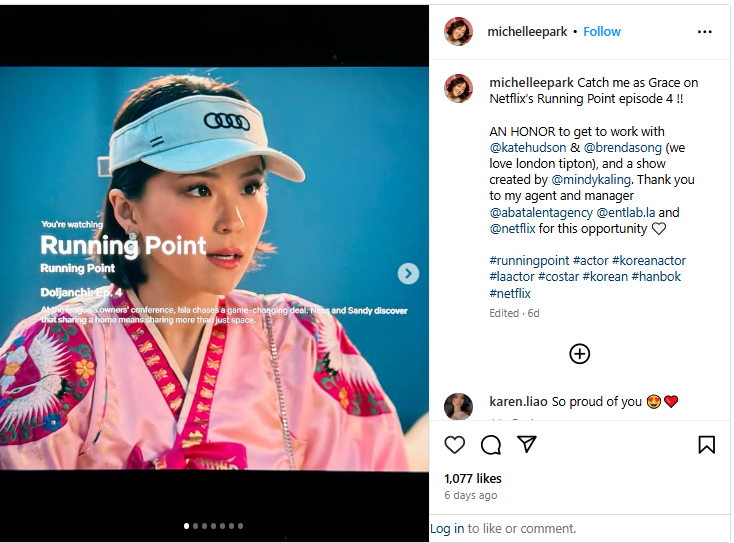The height and width of the screenshot is (543, 734).
Task: Open michelleepark username in the caption
Action: click(531, 82)
